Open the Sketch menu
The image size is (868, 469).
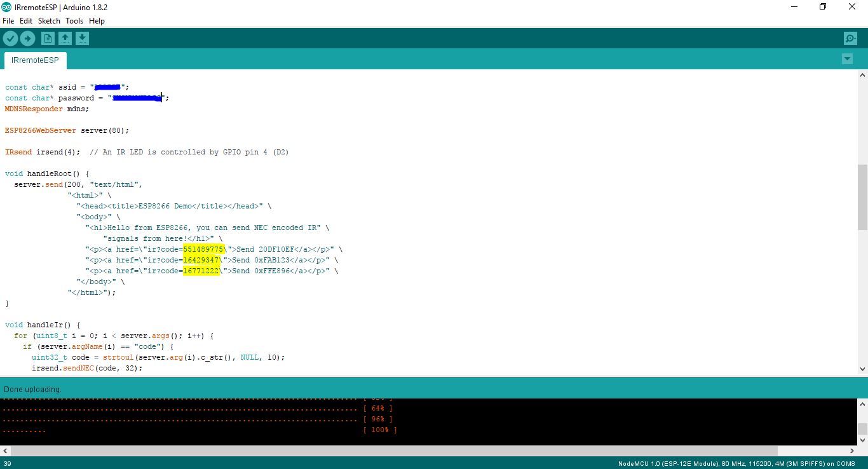pyautogui.click(x=49, y=20)
